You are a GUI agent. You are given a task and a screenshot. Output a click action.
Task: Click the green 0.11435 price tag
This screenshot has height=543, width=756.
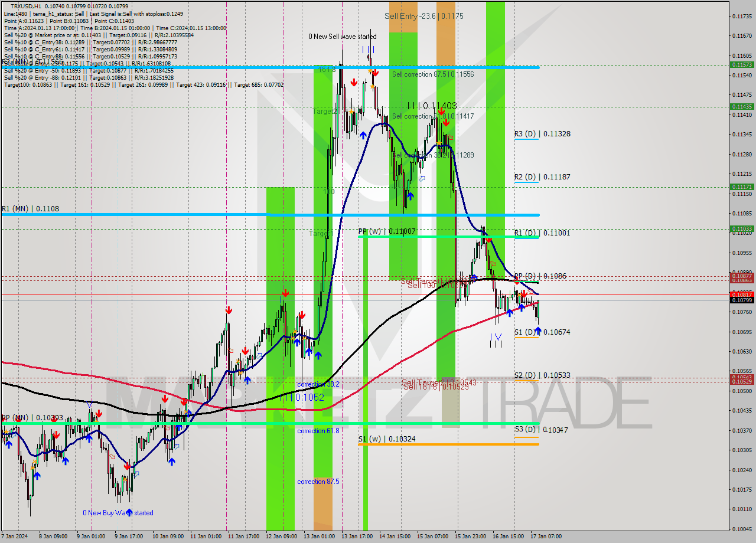(x=742, y=106)
